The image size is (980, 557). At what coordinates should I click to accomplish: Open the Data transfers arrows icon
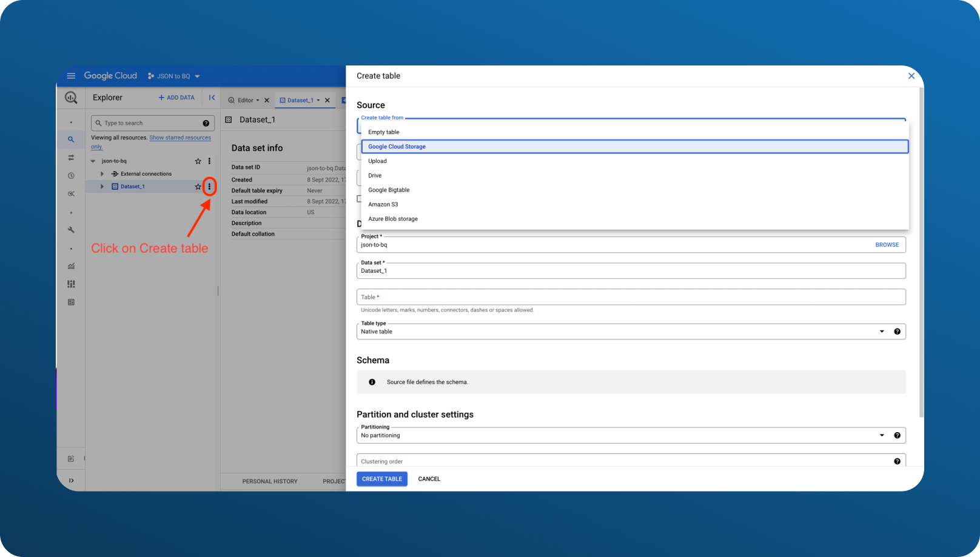[x=71, y=158]
